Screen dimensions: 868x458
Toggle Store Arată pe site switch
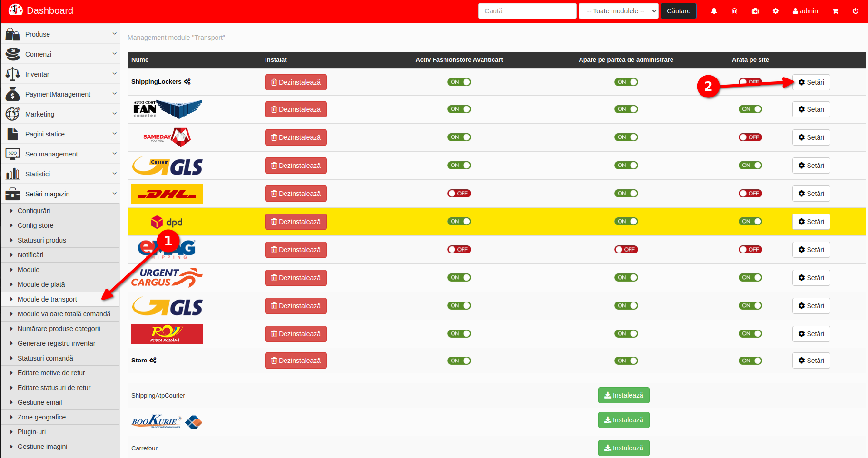click(x=750, y=361)
